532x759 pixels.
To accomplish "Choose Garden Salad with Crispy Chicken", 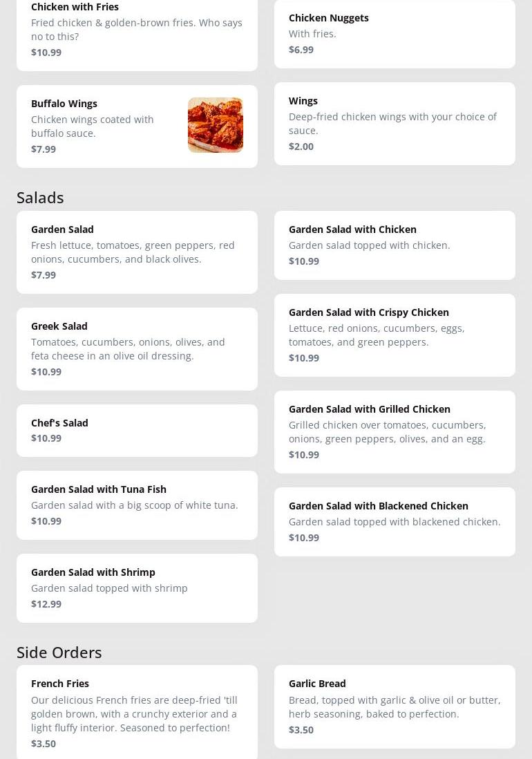I will [394, 335].
